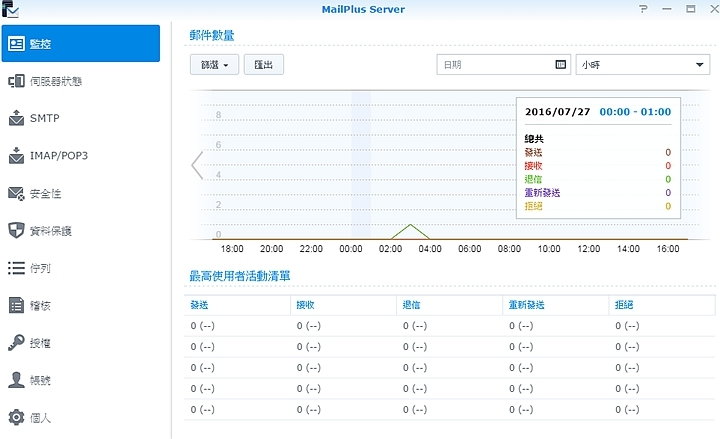
Task: Open the 資料保護 shield icon
Action: tap(16, 231)
